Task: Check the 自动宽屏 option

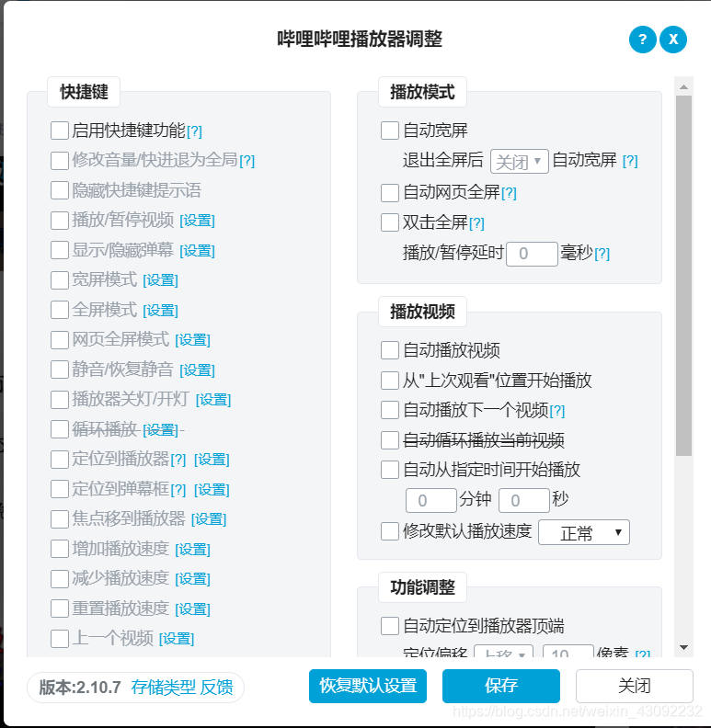Action: [x=390, y=131]
